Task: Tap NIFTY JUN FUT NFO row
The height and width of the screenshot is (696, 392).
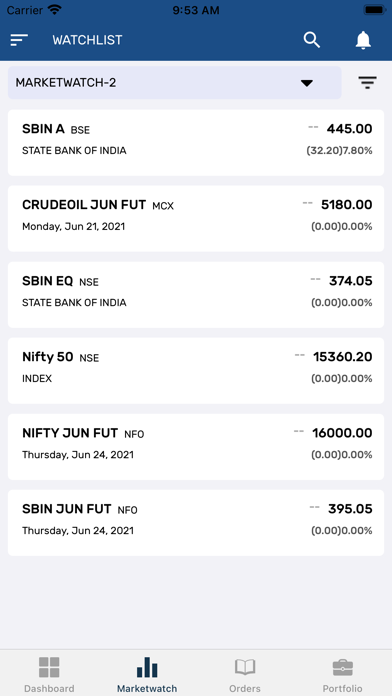Action: click(x=196, y=447)
